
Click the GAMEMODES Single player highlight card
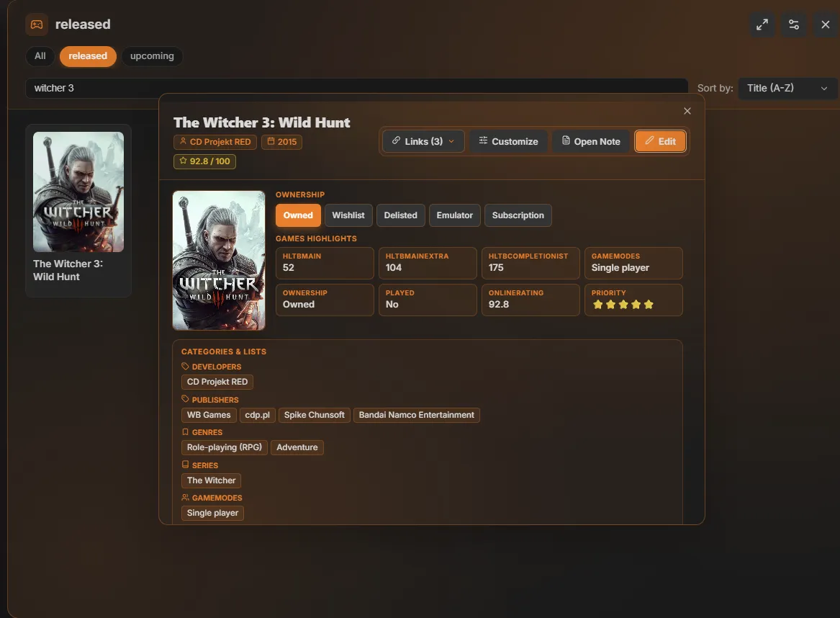(x=633, y=263)
